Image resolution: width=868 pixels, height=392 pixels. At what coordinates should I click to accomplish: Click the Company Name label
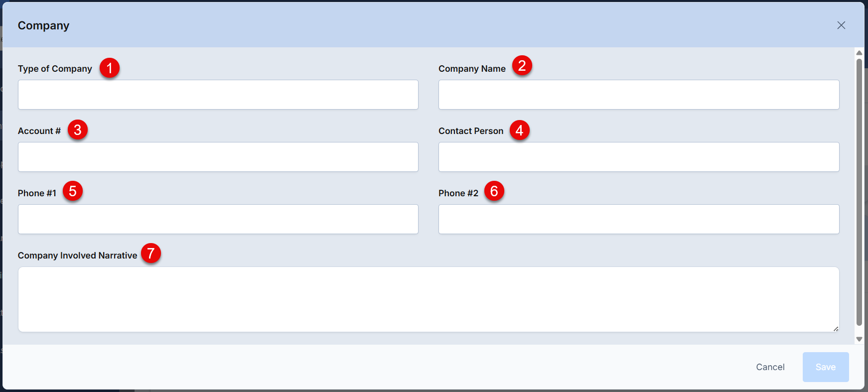tap(472, 69)
